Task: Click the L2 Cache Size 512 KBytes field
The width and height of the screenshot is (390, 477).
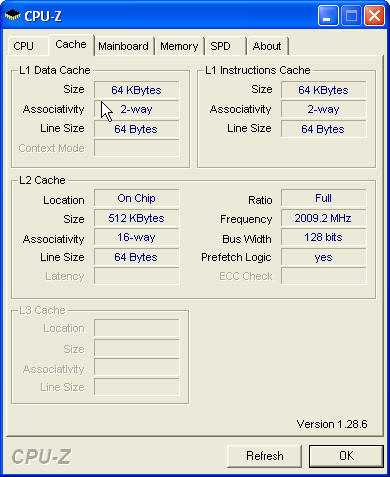Action: (137, 218)
